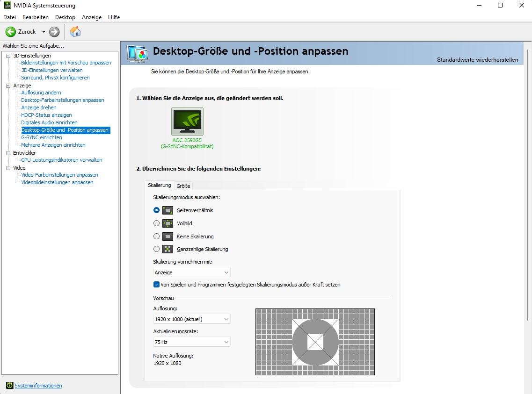532x394 pixels.
Task: Click the scaling preview test pattern image
Action: tap(315, 342)
